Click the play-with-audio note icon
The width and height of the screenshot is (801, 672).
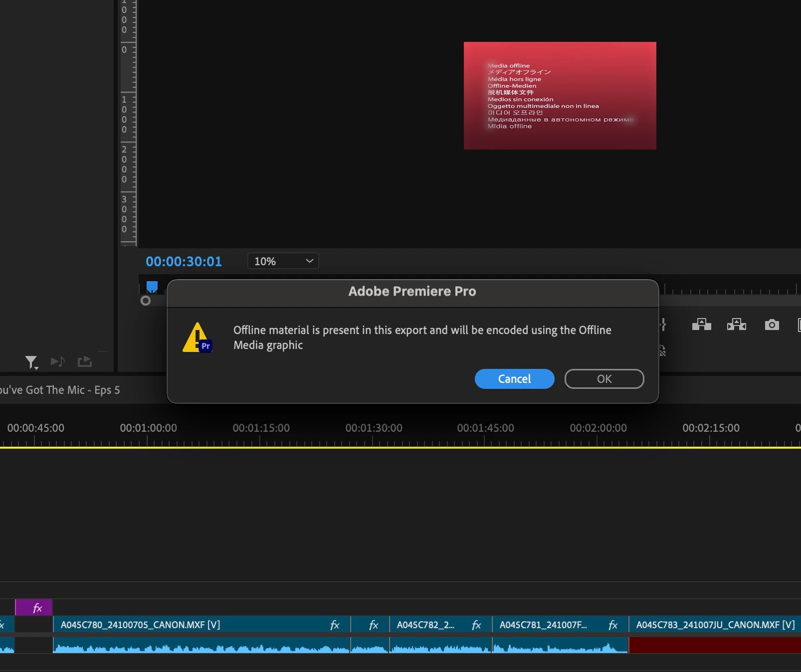[58, 361]
